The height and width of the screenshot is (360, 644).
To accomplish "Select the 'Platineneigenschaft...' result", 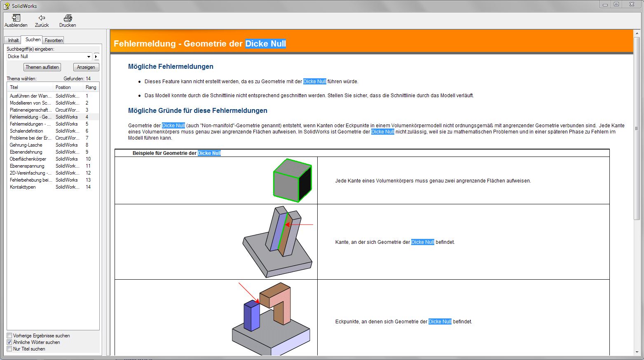I will tap(53, 110).
